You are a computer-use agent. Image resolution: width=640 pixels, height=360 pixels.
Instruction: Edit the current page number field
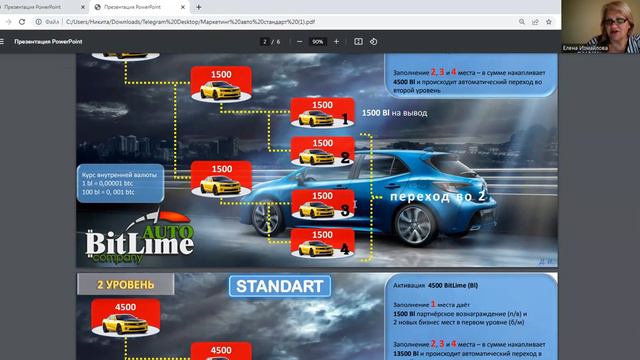(x=265, y=42)
